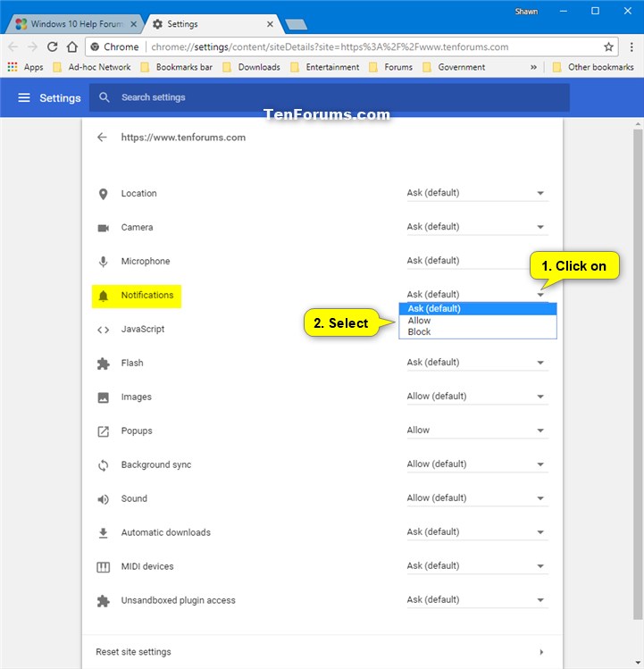Click the Camera icon
644x669 pixels.
tap(104, 228)
